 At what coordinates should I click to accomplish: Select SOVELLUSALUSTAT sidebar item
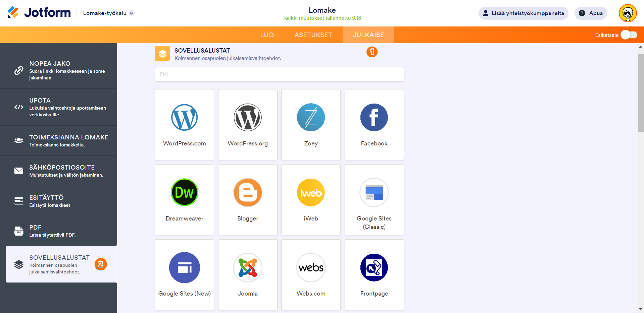click(61, 264)
